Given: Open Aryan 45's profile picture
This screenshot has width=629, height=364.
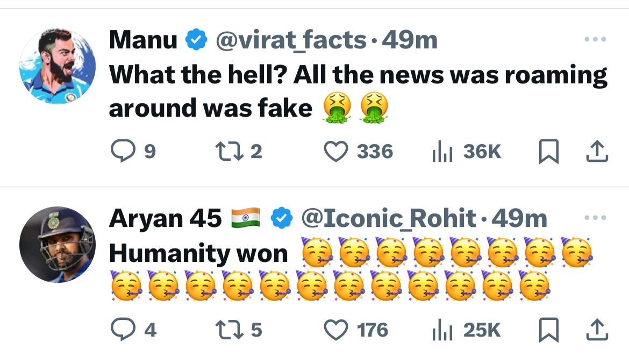Looking at the screenshot, I should coord(57,244).
